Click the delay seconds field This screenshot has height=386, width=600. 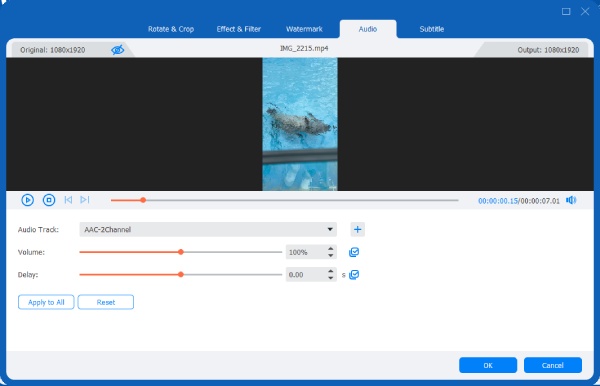306,275
